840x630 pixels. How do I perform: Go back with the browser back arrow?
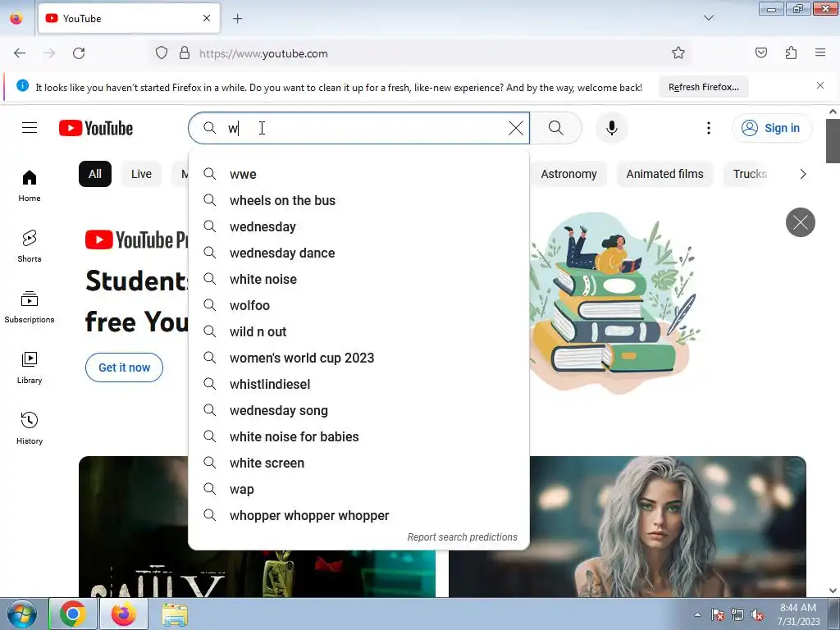click(20, 53)
